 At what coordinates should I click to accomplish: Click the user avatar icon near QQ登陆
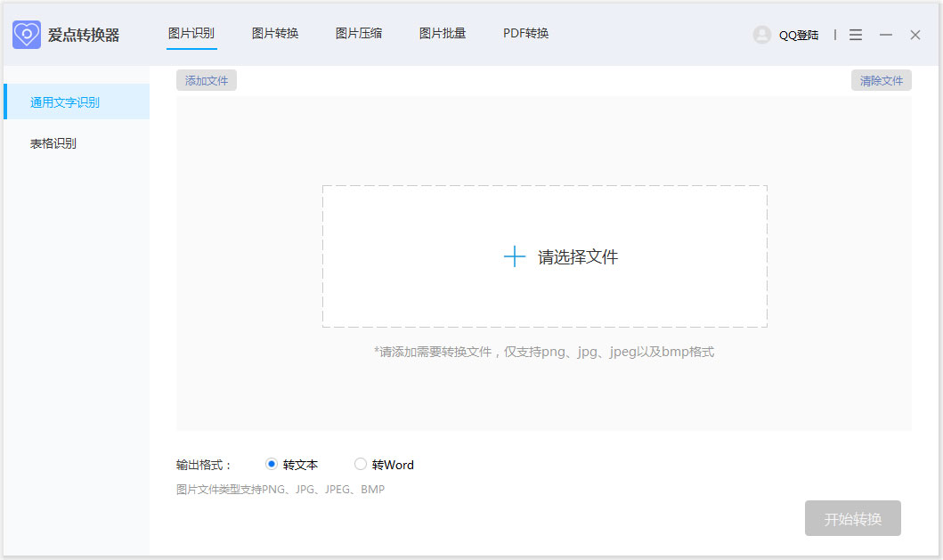click(763, 35)
